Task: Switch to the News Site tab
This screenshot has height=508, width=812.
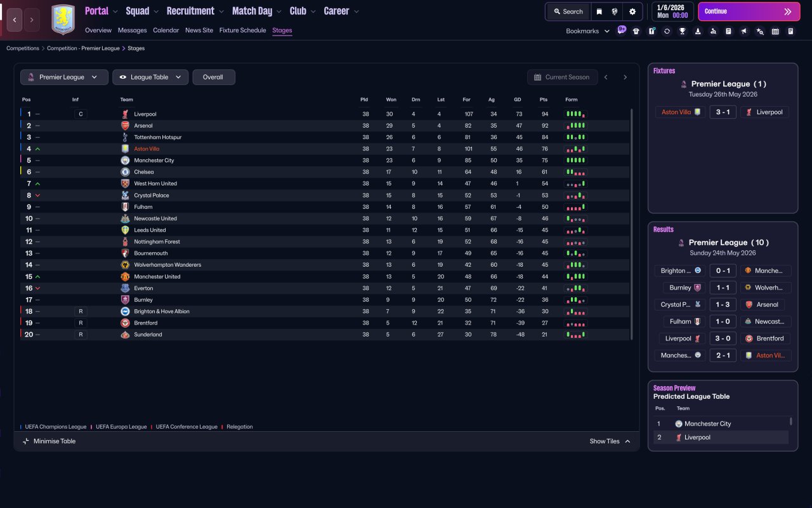Action: pos(199,30)
